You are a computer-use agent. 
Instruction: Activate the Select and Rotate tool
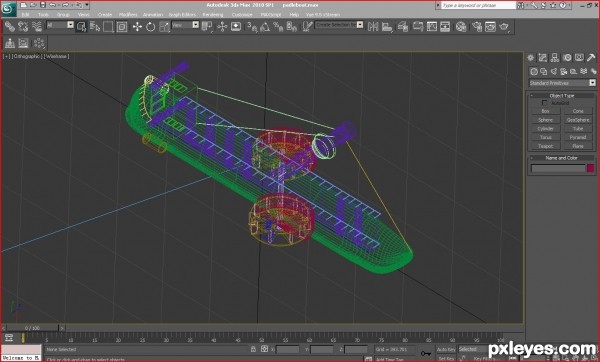point(150,26)
